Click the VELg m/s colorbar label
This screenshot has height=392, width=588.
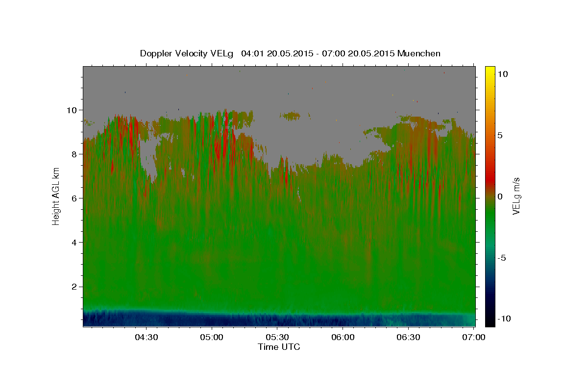tap(516, 196)
